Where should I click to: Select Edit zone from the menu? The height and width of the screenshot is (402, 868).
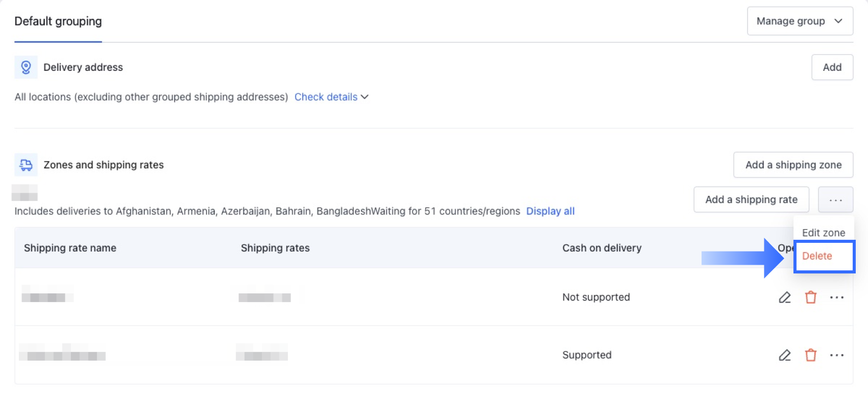coord(824,233)
